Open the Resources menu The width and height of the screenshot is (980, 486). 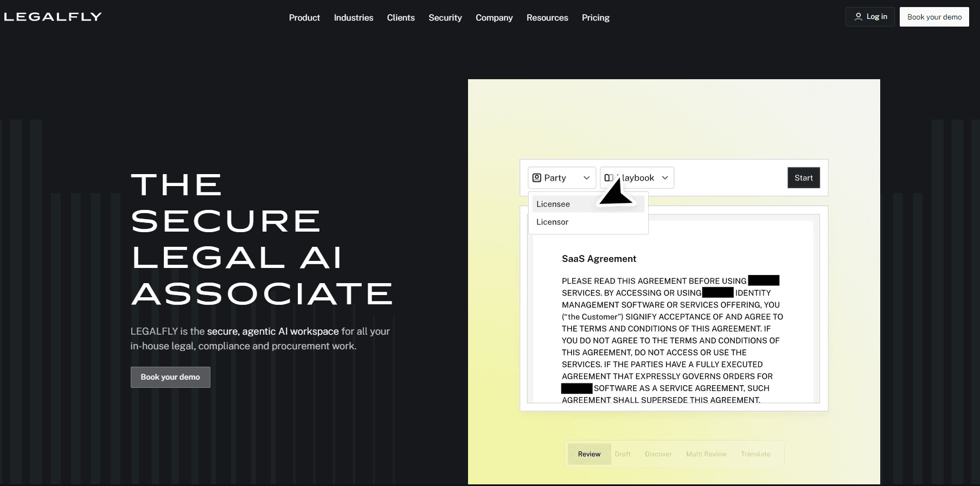547,17
